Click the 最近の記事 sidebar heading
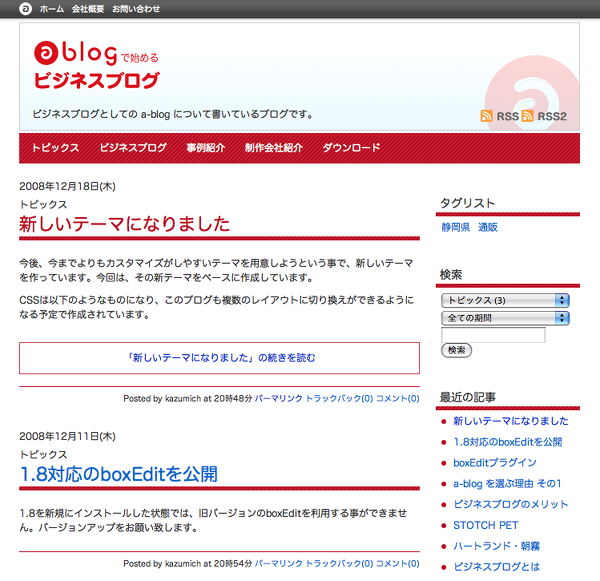Image resolution: width=600 pixels, height=581 pixels. coord(468,397)
